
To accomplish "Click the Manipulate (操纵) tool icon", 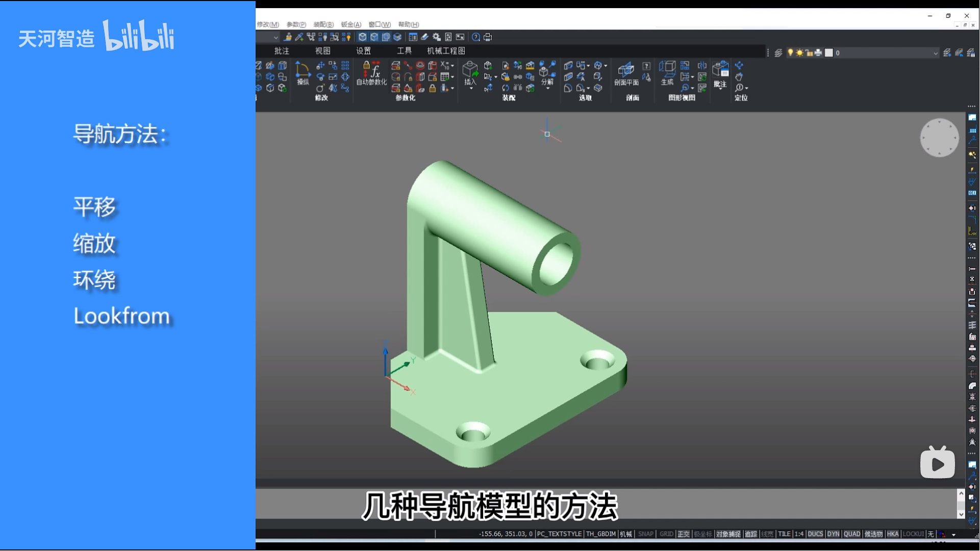I will (303, 69).
